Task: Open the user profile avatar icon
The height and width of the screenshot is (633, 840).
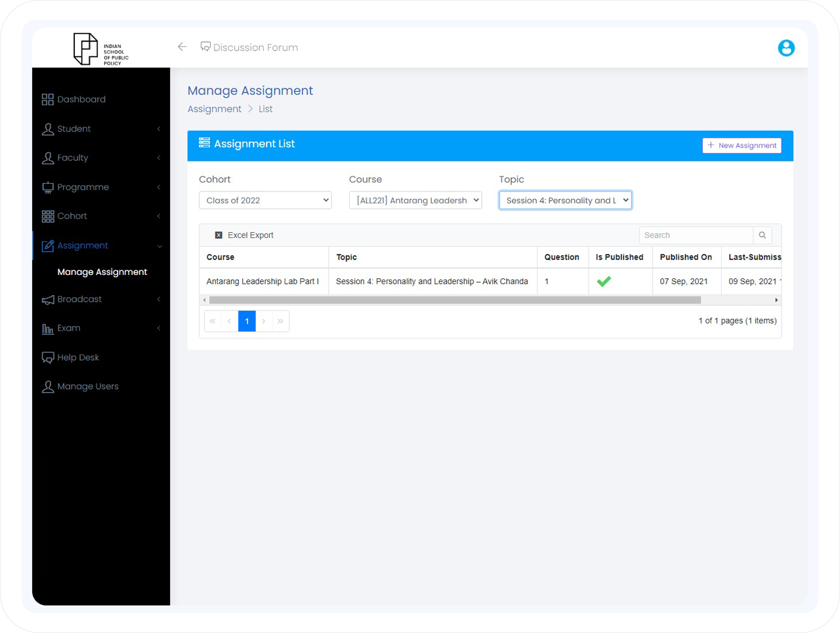Action: tap(786, 48)
